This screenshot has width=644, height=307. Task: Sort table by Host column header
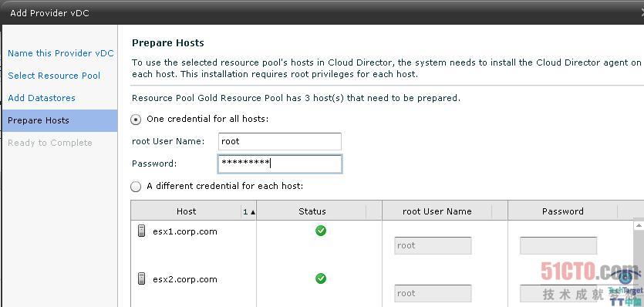click(x=186, y=211)
